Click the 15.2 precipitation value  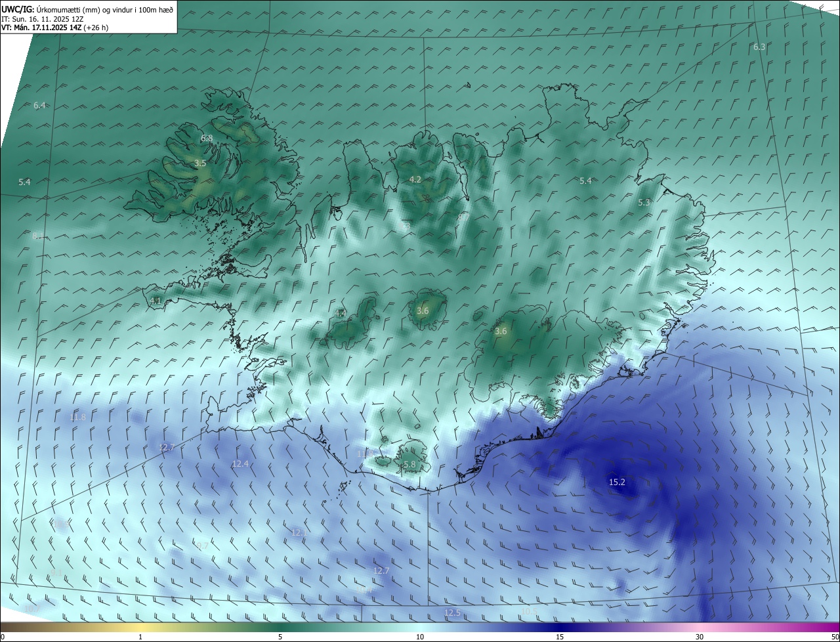point(617,482)
